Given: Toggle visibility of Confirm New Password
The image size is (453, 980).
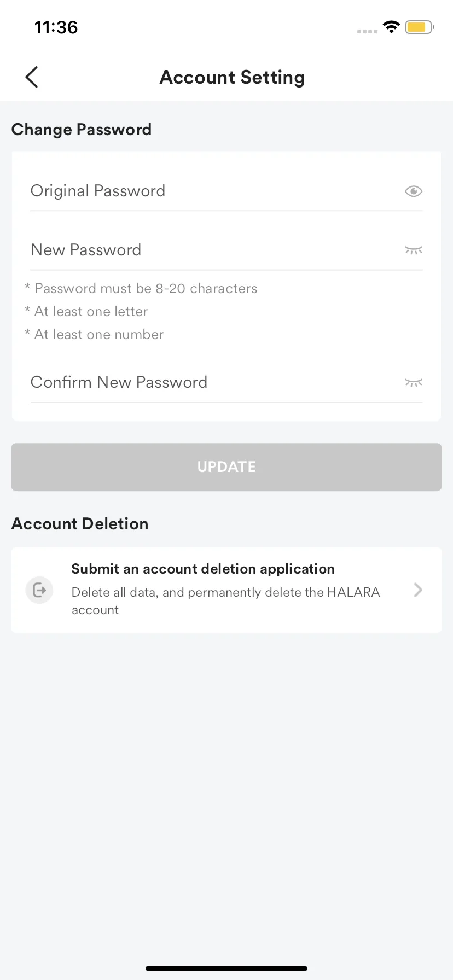Looking at the screenshot, I should coord(414,382).
